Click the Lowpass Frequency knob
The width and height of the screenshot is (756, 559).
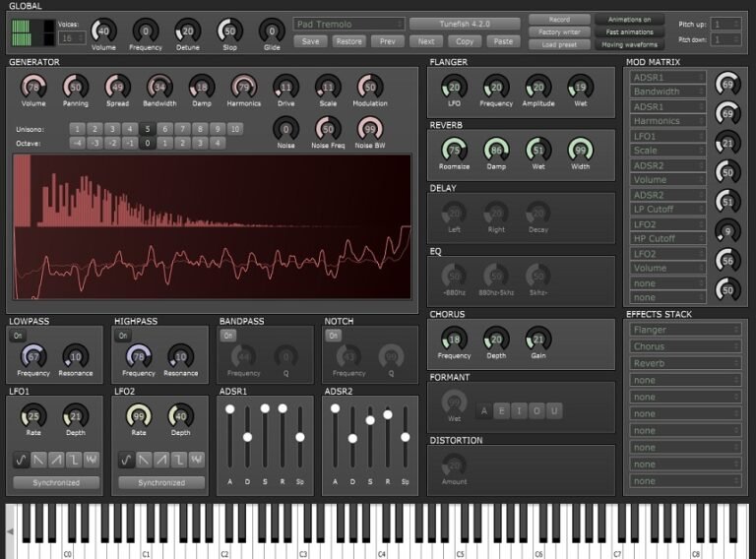[33, 356]
